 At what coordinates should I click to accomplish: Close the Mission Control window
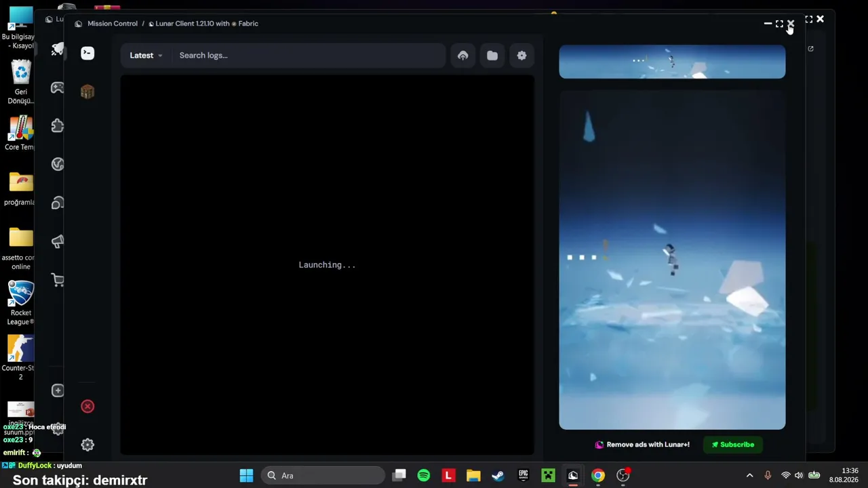click(791, 24)
